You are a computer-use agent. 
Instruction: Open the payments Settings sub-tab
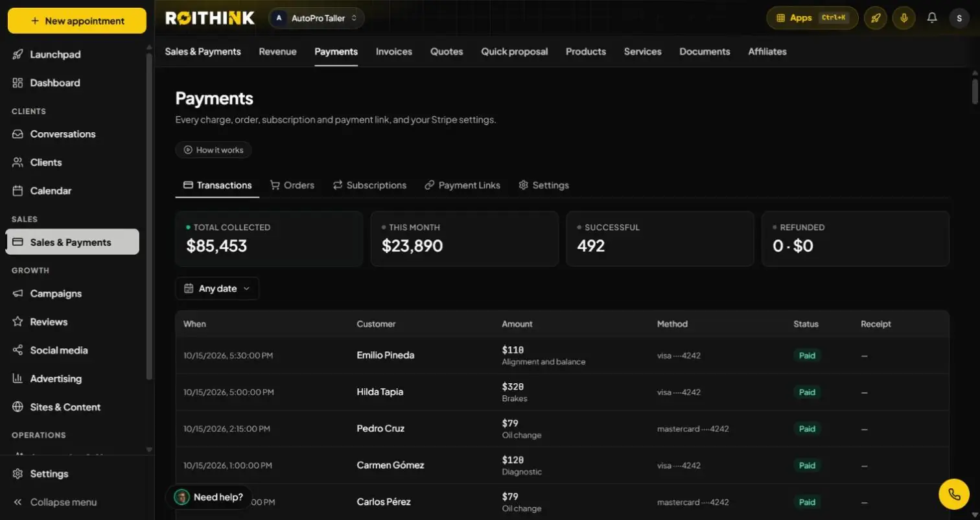544,185
